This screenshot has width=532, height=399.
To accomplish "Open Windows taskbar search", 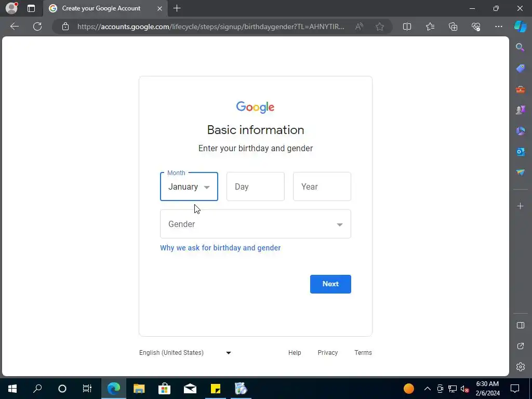I will coord(37,389).
